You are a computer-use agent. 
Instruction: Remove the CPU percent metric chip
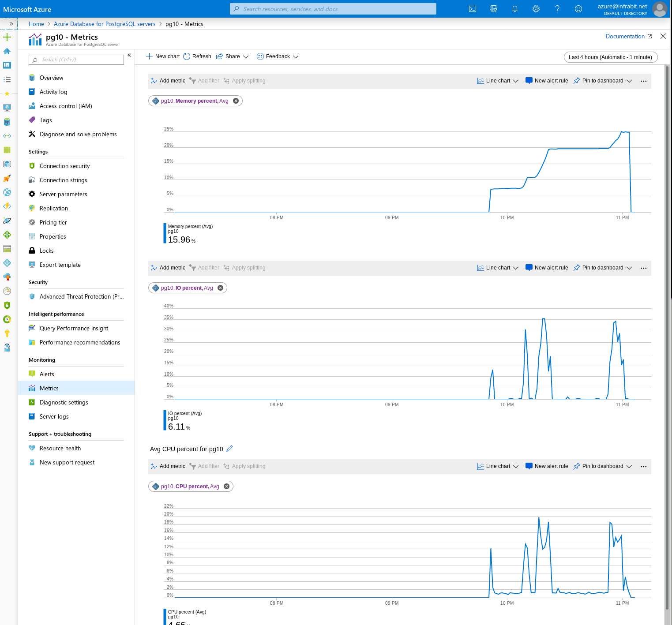point(226,487)
